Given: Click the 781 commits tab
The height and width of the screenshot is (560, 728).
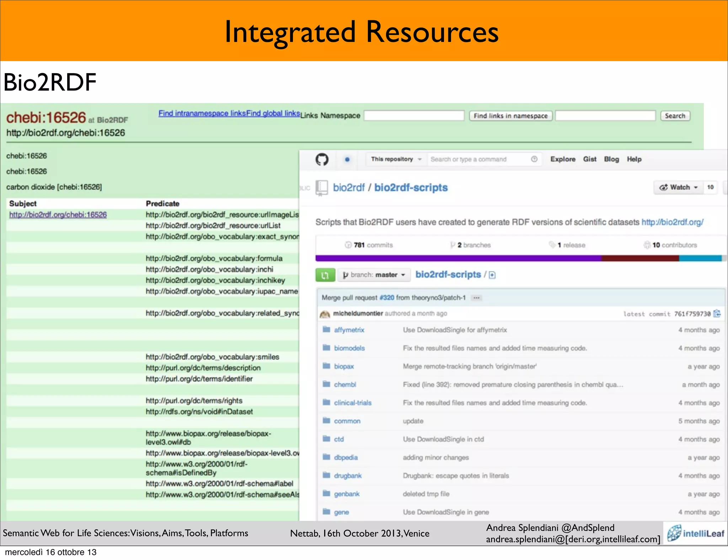Looking at the screenshot, I should [x=369, y=245].
